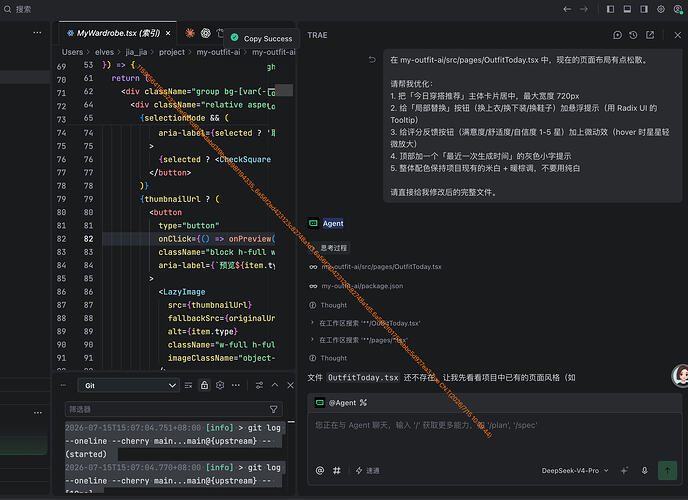Open the output panel more-actions ellipsis
The image size is (688, 500).
click(236, 386)
